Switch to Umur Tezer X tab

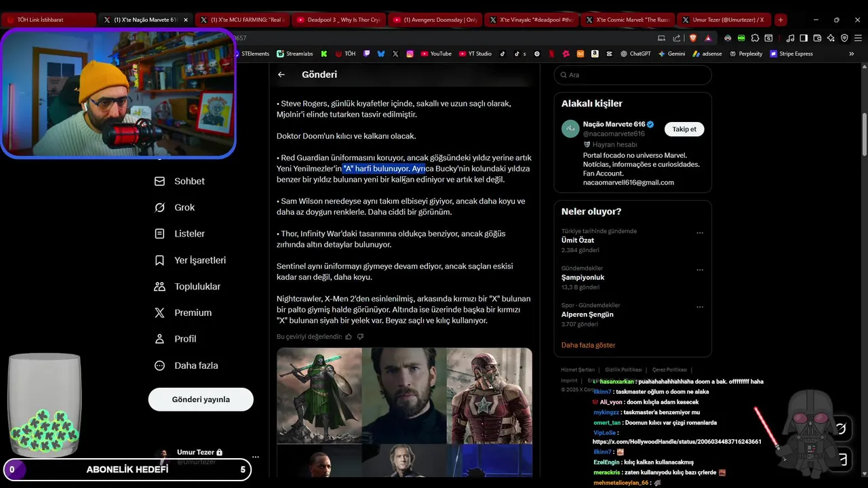723,20
